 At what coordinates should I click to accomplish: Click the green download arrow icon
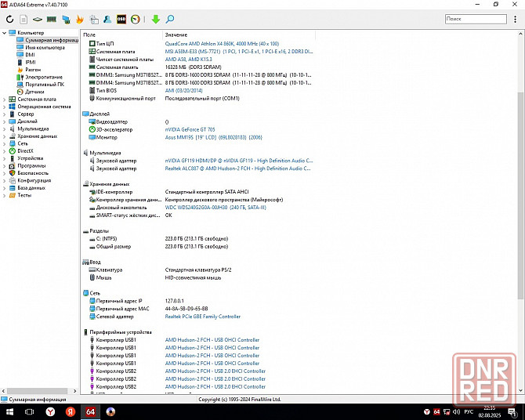click(x=156, y=19)
